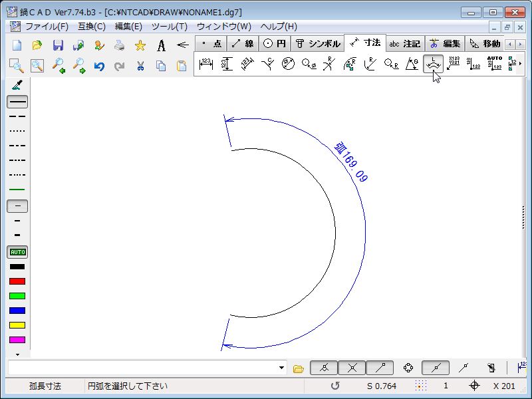Switch to the 移動 tab

(x=485, y=43)
